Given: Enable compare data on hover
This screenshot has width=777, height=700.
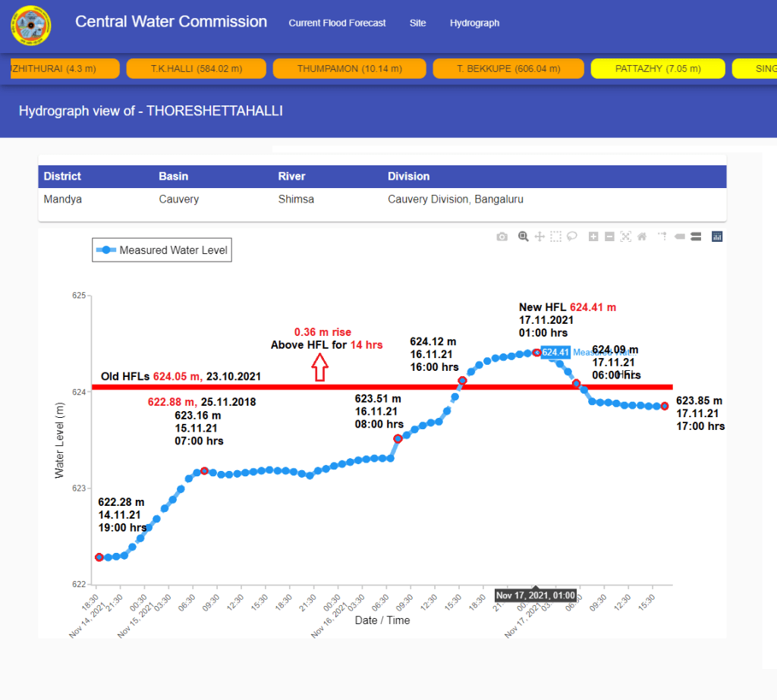Looking at the screenshot, I should pyautogui.click(x=695, y=237).
